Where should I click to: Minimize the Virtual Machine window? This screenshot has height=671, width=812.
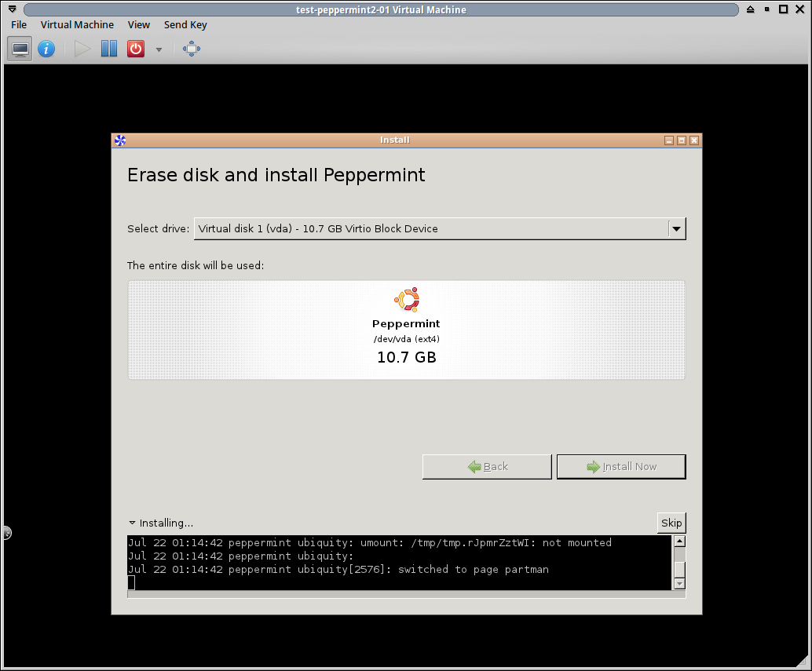pyautogui.click(x=767, y=9)
